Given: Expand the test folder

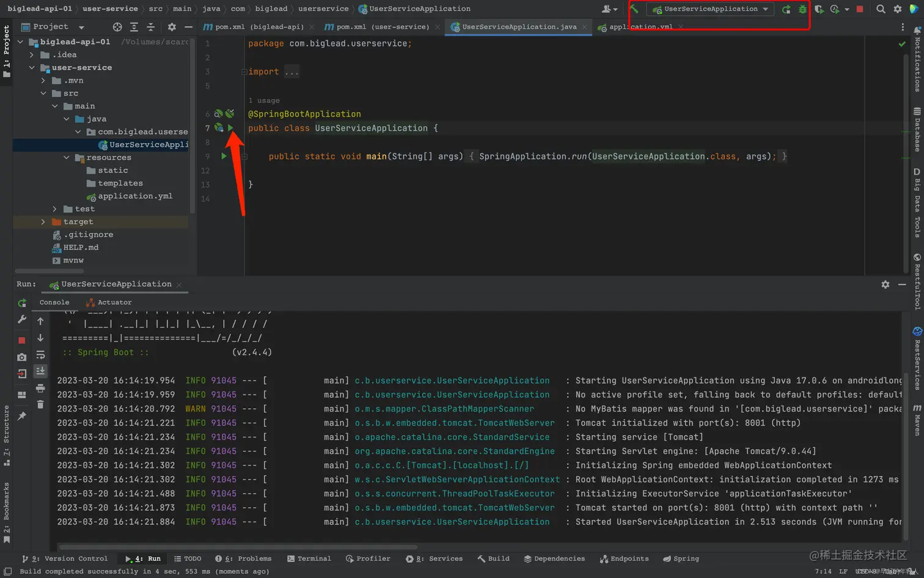Looking at the screenshot, I should click(x=55, y=209).
